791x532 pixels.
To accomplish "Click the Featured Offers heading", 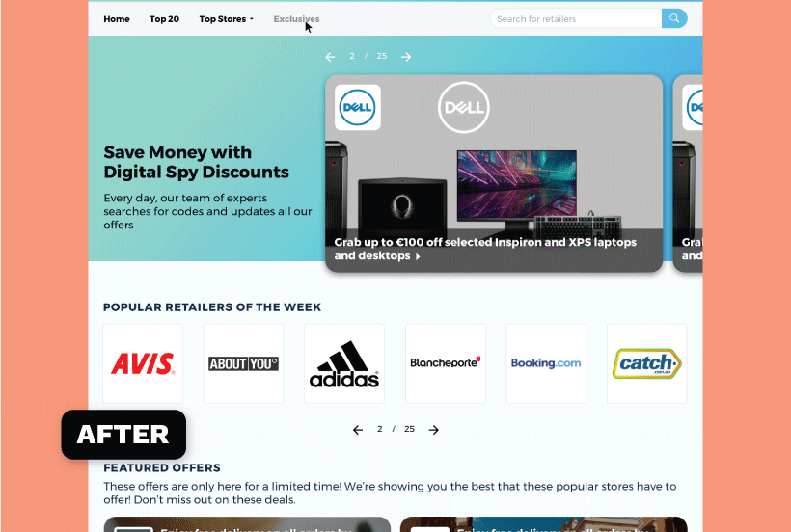I will tap(162, 468).
